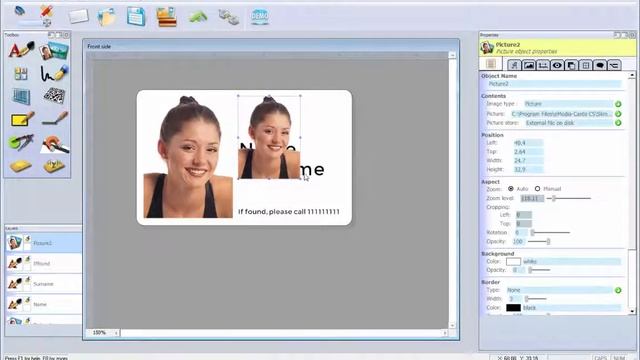The image size is (640, 360).
Task: Open the grid properties tab
Action: 586,65
